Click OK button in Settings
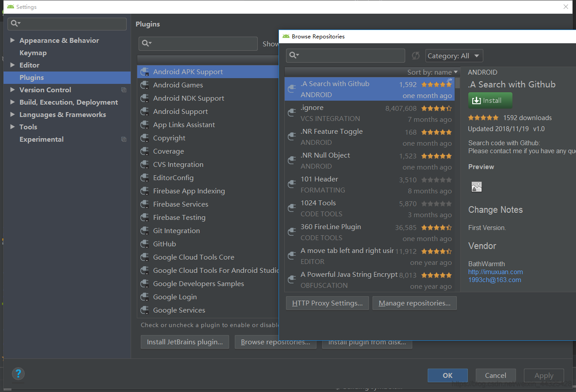 pos(448,375)
